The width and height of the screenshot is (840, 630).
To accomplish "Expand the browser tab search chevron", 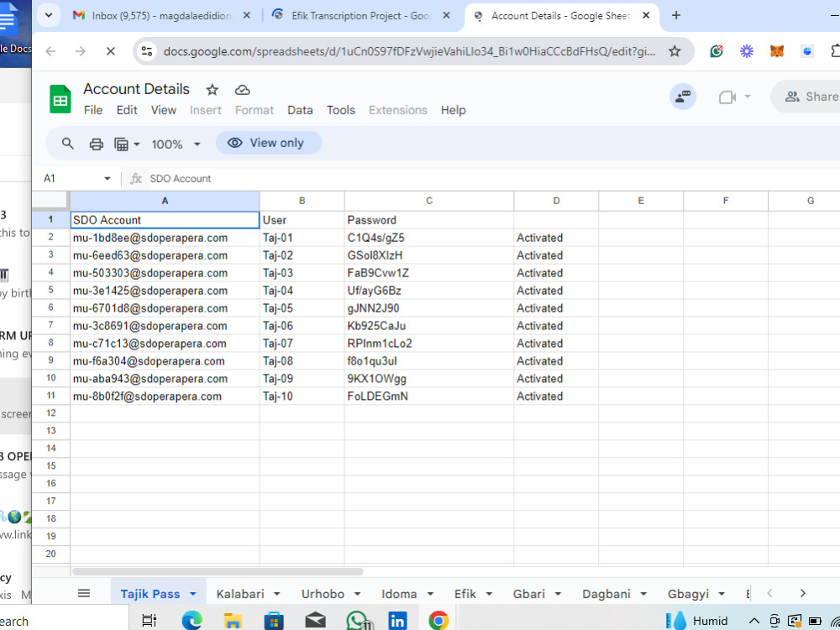I will click(49, 15).
